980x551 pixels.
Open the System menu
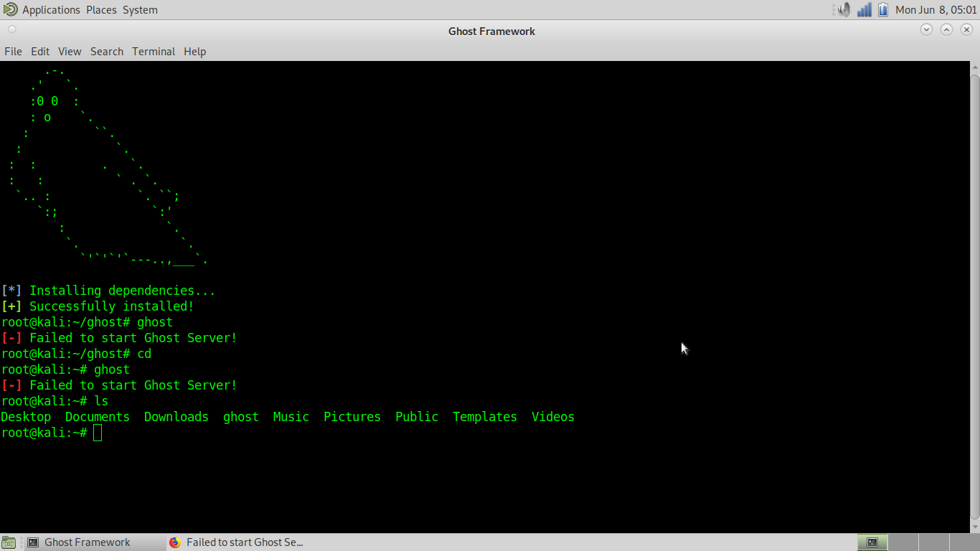point(139,9)
